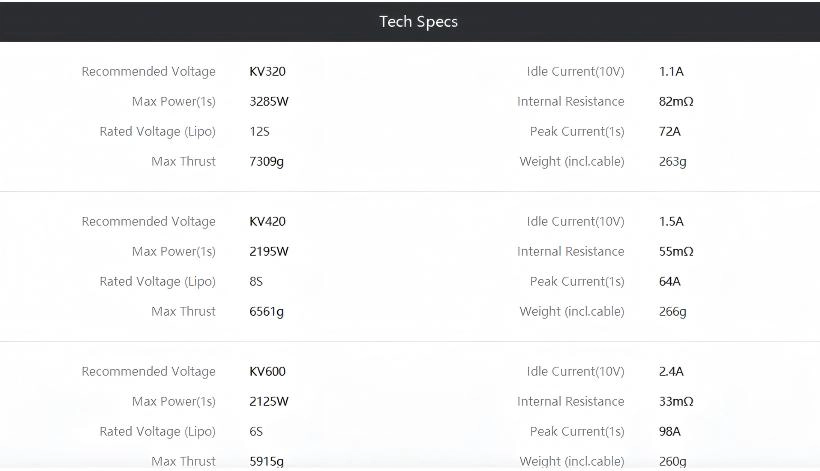Click the 6561g max thrust value
Screen dimensions: 820x471
click(x=266, y=312)
